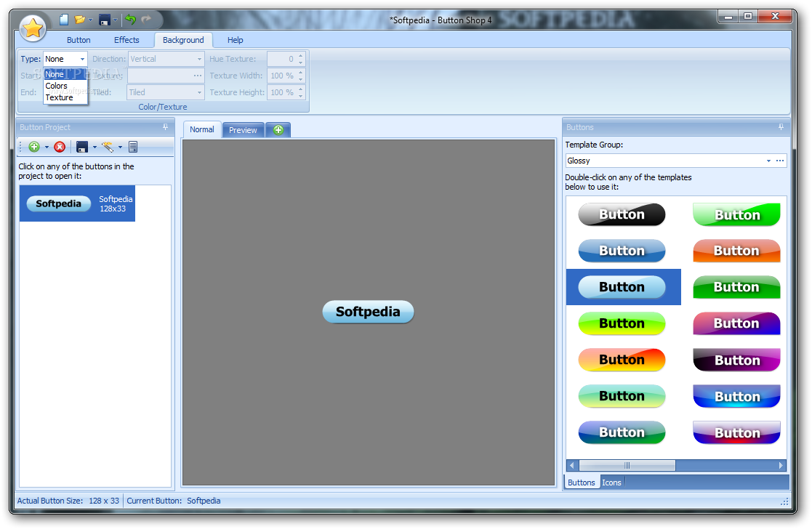Click the Texture browse ellipsis button
812x529 pixels.
198,76
